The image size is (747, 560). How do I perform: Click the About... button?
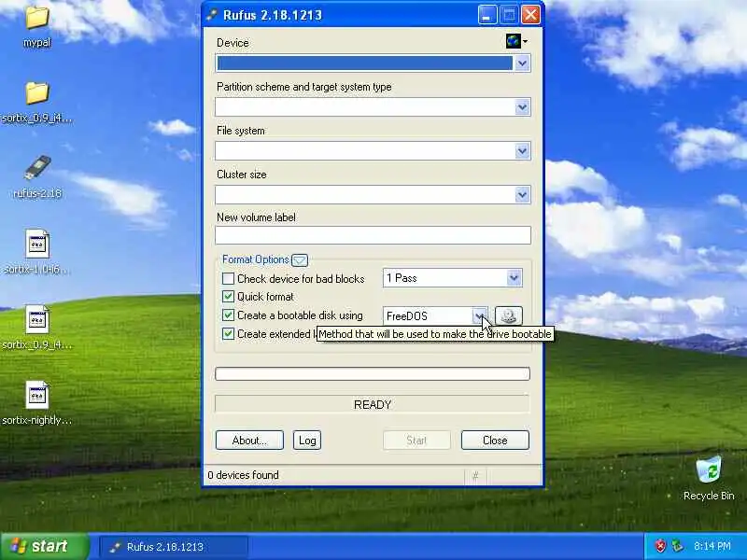249,440
